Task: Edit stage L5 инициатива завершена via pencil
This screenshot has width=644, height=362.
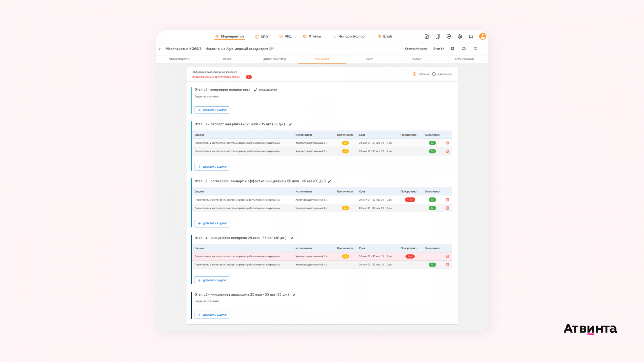Action: pos(294,295)
